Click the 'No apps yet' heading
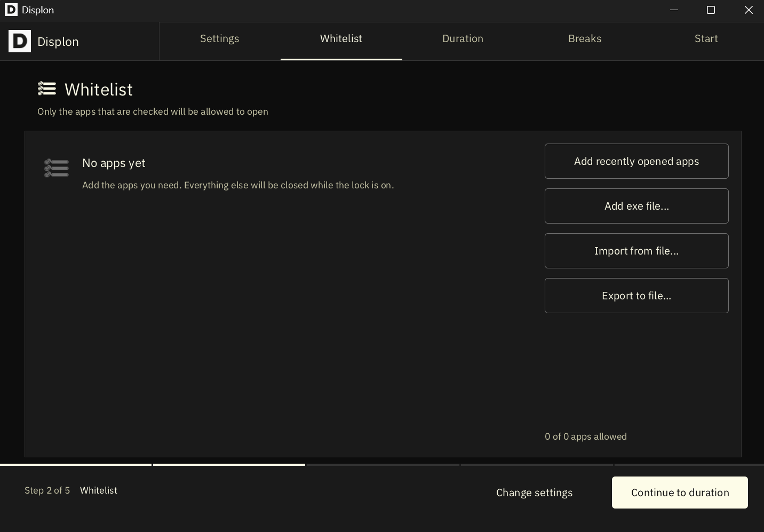This screenshot has width=764, height=532. pyautogui.click(x=114, y=163)
